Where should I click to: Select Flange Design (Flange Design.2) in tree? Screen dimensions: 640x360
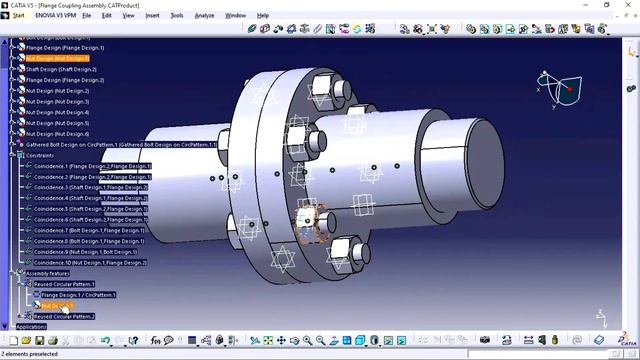(x=65, y=80)
